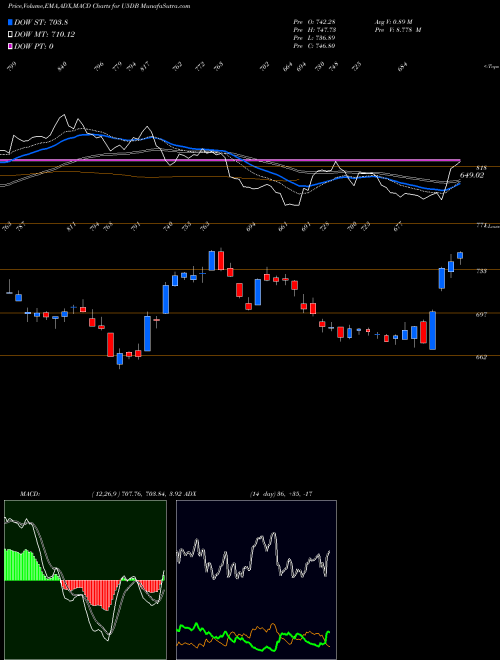
Task: Click the tall blue candle beside the 697 line
Action: 432,330
